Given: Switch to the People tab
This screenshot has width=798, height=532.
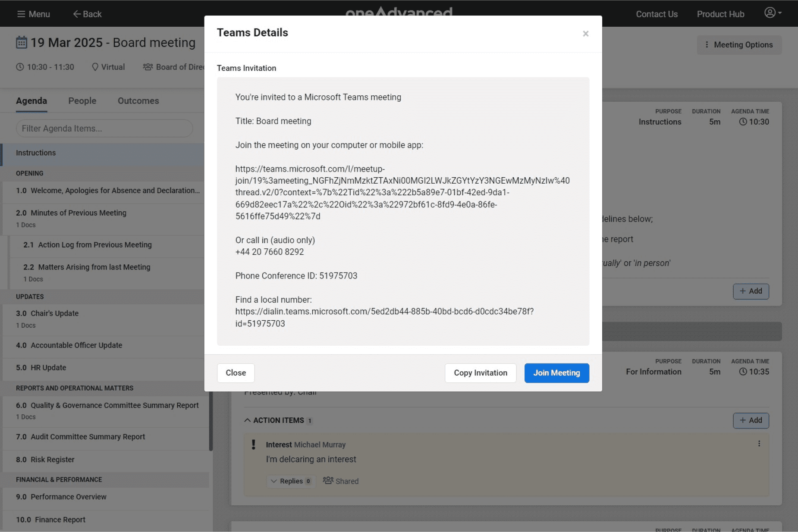Looking at the screenshot, I should (82, 101).
